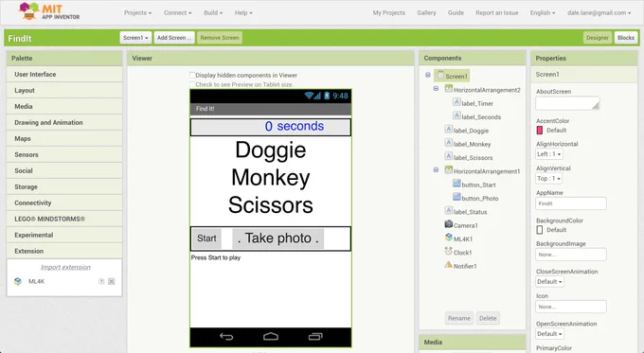Expand the Drawing and Animation palette section
Image resolution: width=644 pixels, height=353 pixels.
(64, 122)
